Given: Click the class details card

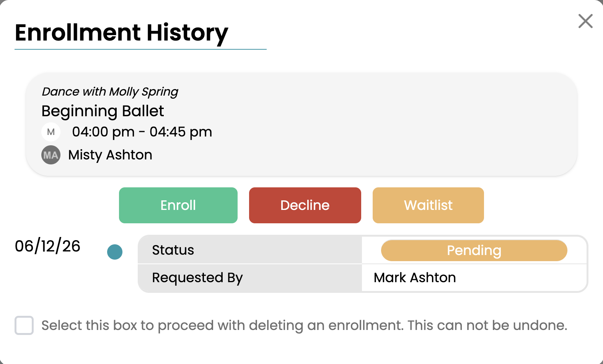Looking at the screenshot, I should [x=301, y=125].
